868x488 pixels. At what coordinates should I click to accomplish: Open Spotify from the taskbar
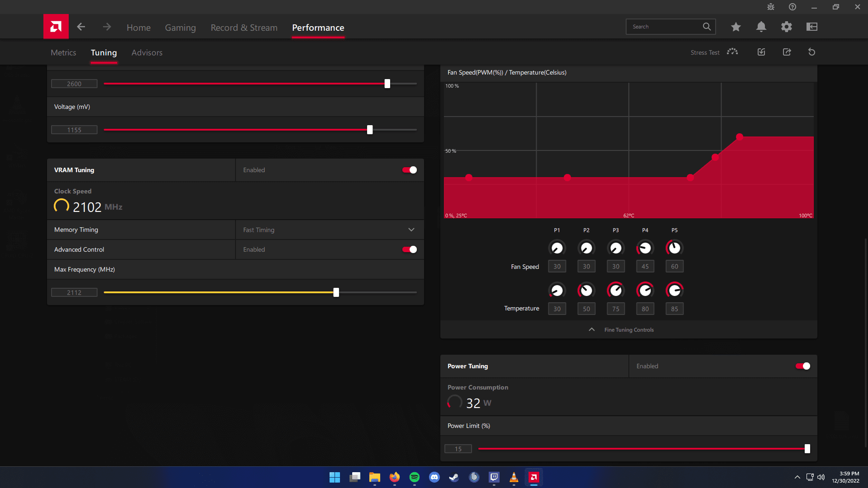414,477
